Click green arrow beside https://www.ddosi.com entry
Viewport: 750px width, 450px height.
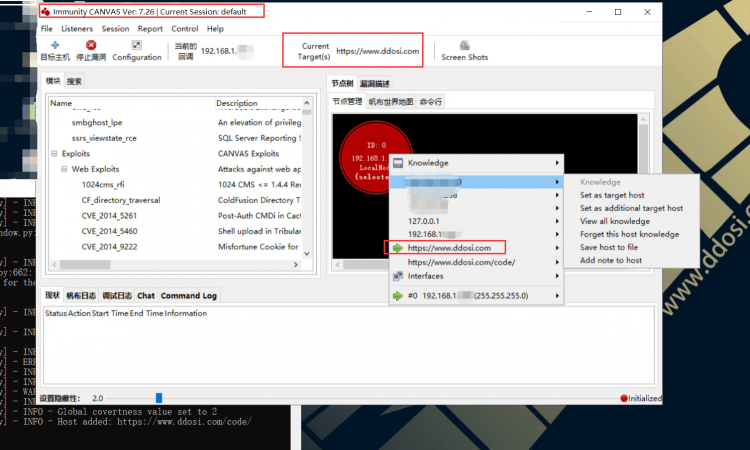coord(398,248)
